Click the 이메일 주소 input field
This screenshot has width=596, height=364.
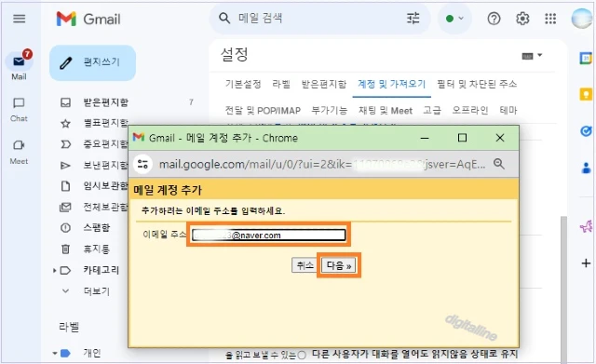point(268,235)
